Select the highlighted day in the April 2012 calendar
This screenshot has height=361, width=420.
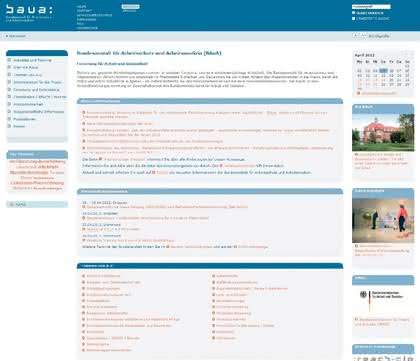click(383, 71)
